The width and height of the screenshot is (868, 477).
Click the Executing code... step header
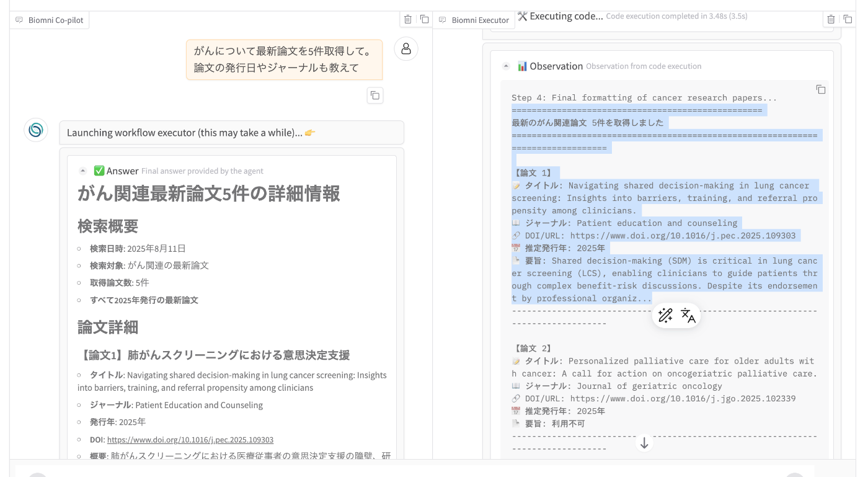560,16
